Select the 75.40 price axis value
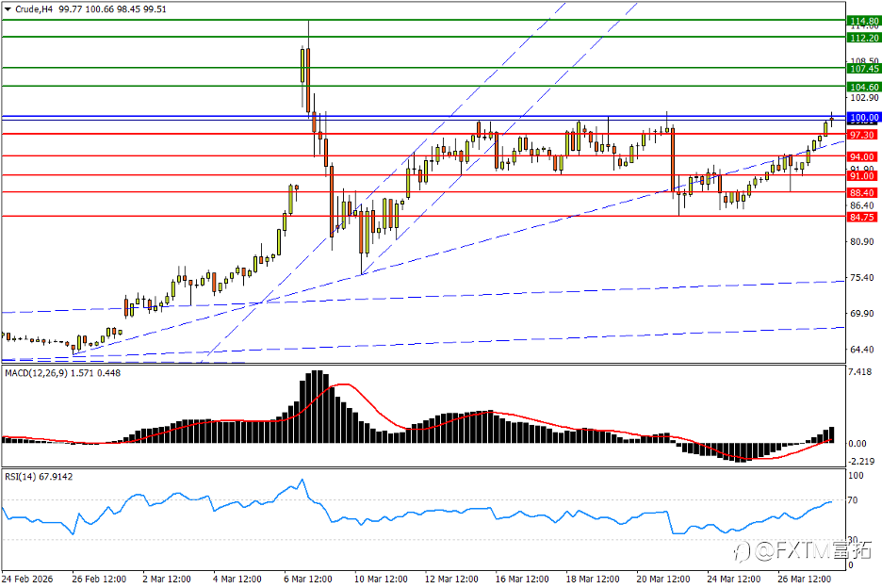This screenshot has height=588, width=882. (862, 277)
